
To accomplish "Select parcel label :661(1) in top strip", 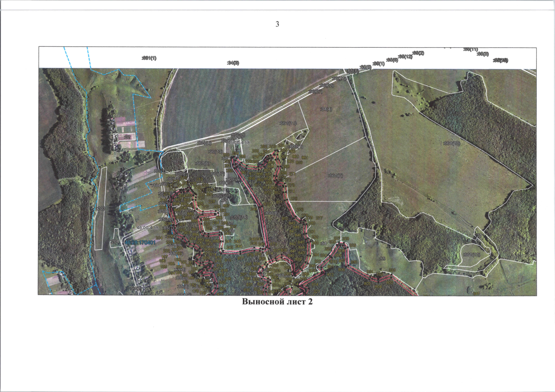I will tap(149, 58).
